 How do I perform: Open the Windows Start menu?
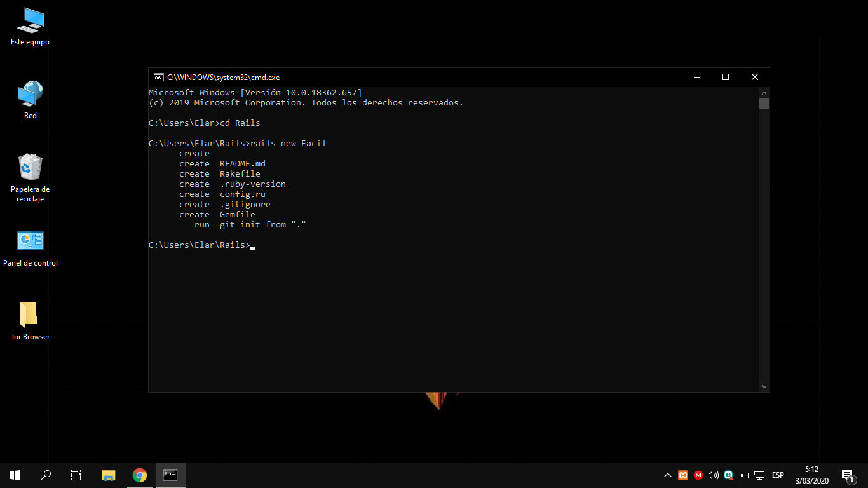coord(15,475)
